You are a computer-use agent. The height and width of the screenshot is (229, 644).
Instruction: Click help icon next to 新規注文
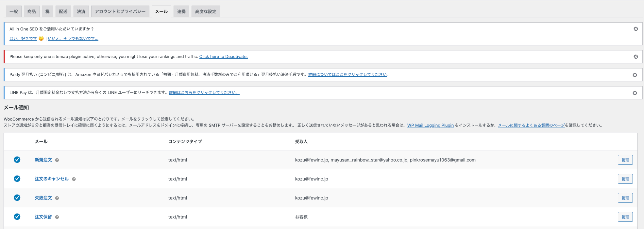[x=57, y=160]
